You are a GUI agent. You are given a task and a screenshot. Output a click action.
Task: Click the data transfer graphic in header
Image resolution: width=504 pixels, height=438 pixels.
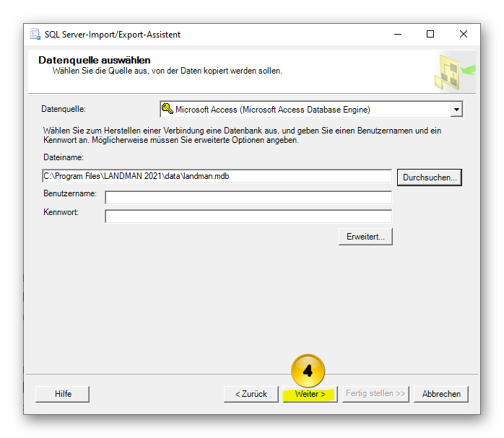(x=453, y=72)
